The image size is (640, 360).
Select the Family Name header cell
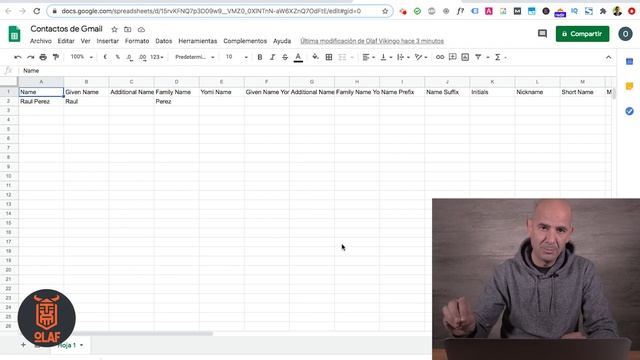click(x=176, y=92)
